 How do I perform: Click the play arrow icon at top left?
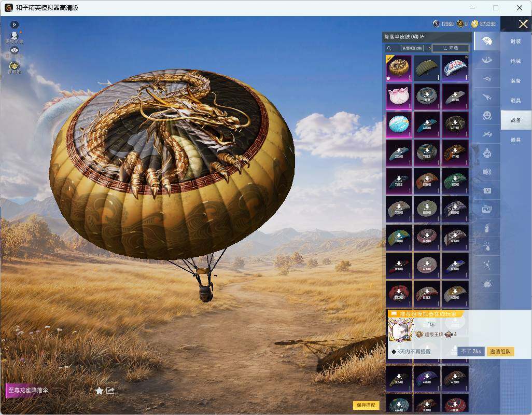tap(14, 24)
